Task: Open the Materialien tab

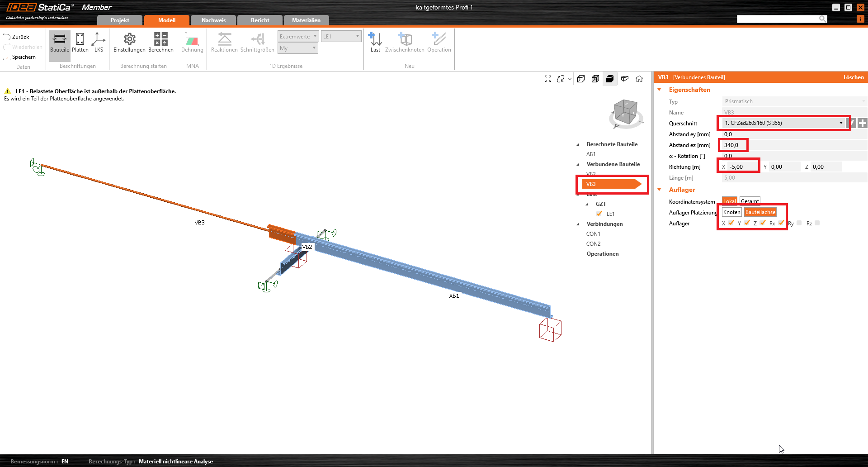Action: tap(306, 20)
